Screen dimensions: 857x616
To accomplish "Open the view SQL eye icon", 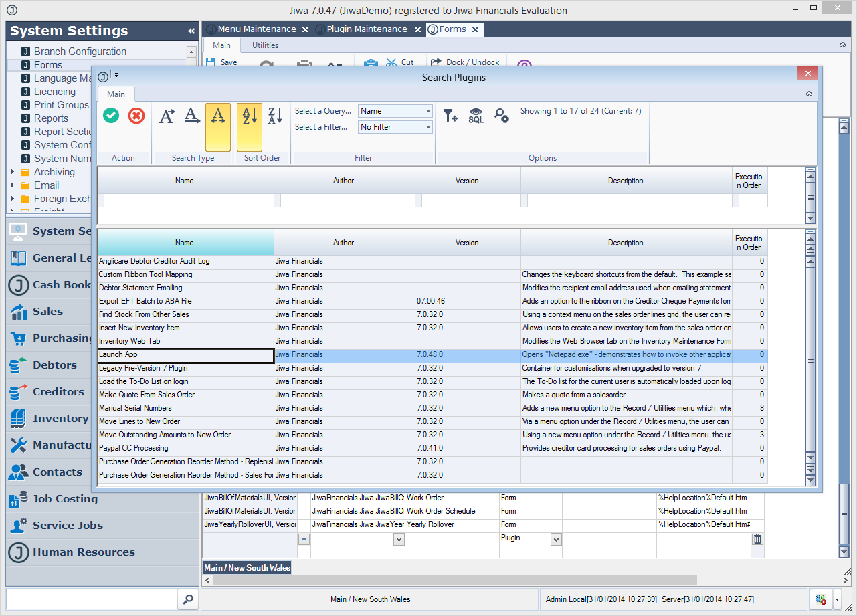I will click(x=476, y=116).
